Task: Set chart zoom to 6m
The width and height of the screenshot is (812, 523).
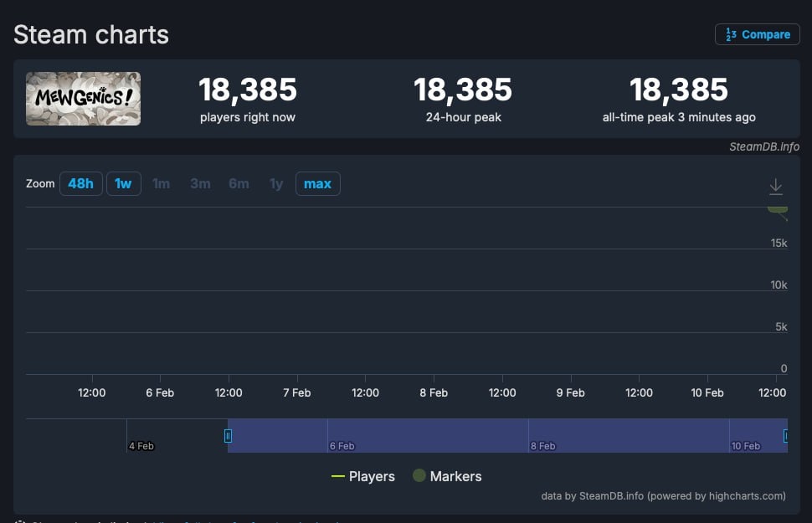Action: 239,183
